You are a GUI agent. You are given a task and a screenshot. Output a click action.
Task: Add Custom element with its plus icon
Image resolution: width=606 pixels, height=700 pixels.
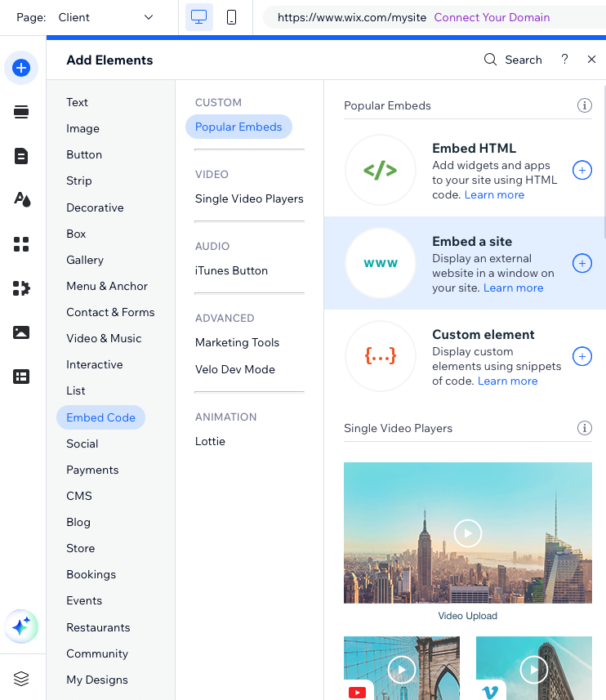[582, 356]
